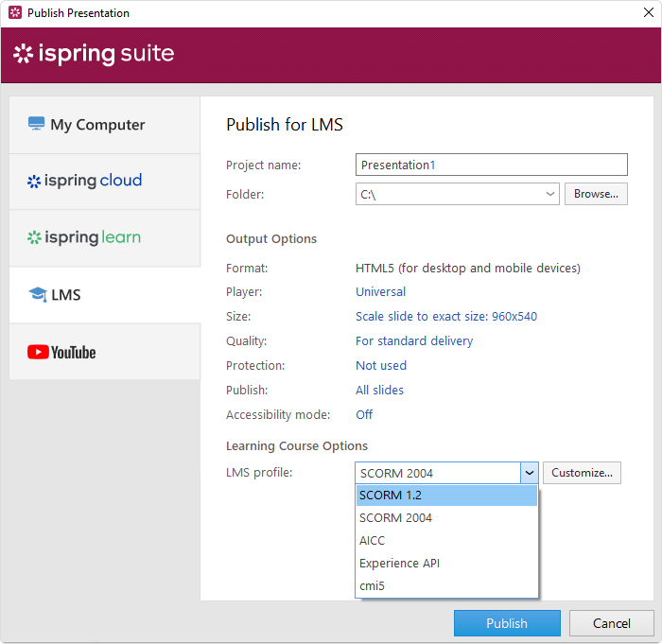Click the iSpring Suite logo in the banner
The image size is (662, 644).
94,54
